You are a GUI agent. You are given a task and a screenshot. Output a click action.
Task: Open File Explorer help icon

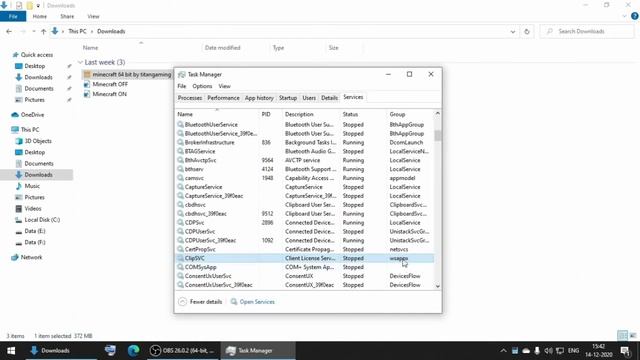635,16
